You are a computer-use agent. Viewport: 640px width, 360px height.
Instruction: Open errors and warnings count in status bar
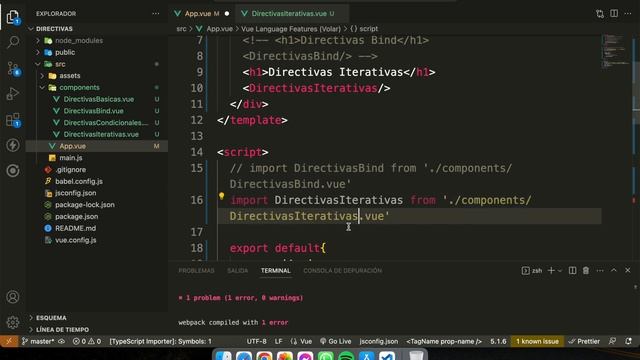tap(87, 341)
